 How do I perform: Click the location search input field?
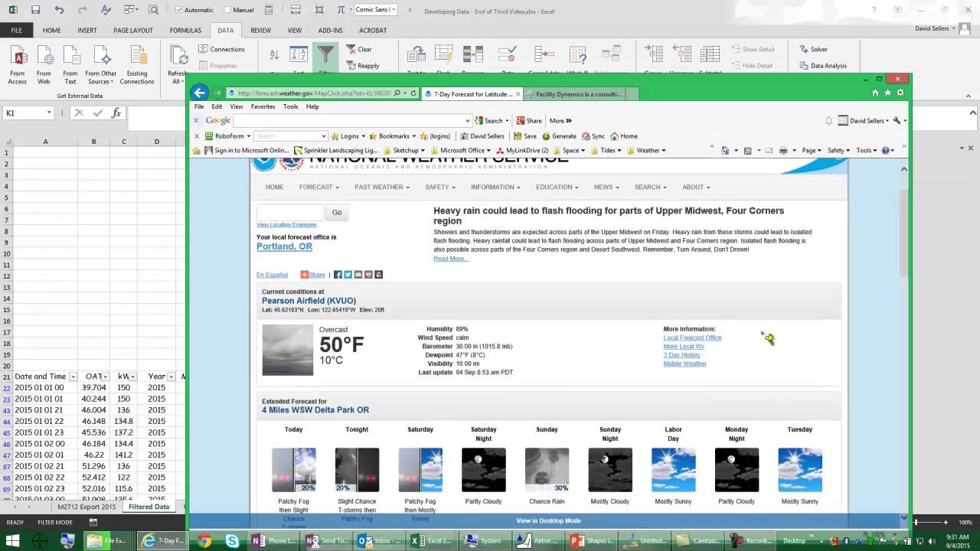(x=289, y=212)
